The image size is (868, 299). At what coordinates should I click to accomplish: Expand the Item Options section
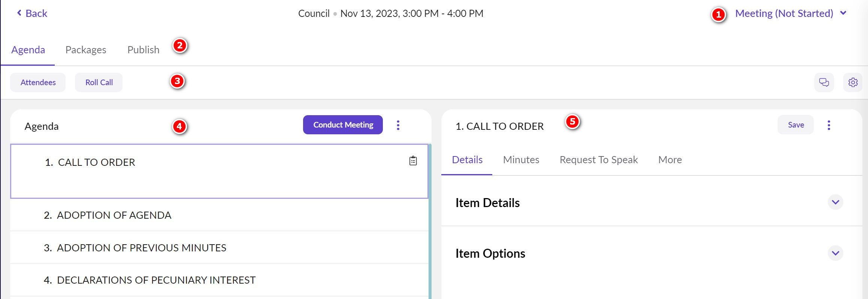[x=835, y=253]
